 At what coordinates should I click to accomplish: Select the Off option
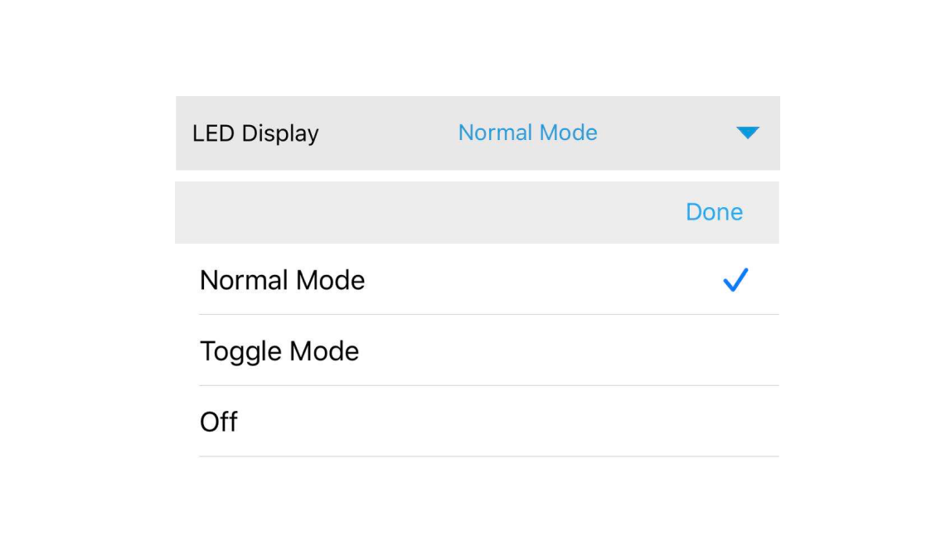point(219,422)
